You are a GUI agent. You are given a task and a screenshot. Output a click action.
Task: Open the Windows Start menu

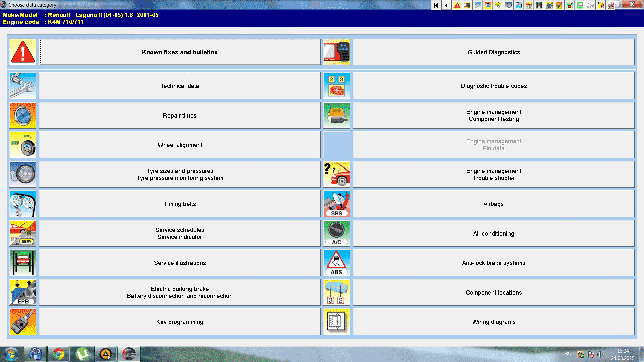[x=11, y=354]
